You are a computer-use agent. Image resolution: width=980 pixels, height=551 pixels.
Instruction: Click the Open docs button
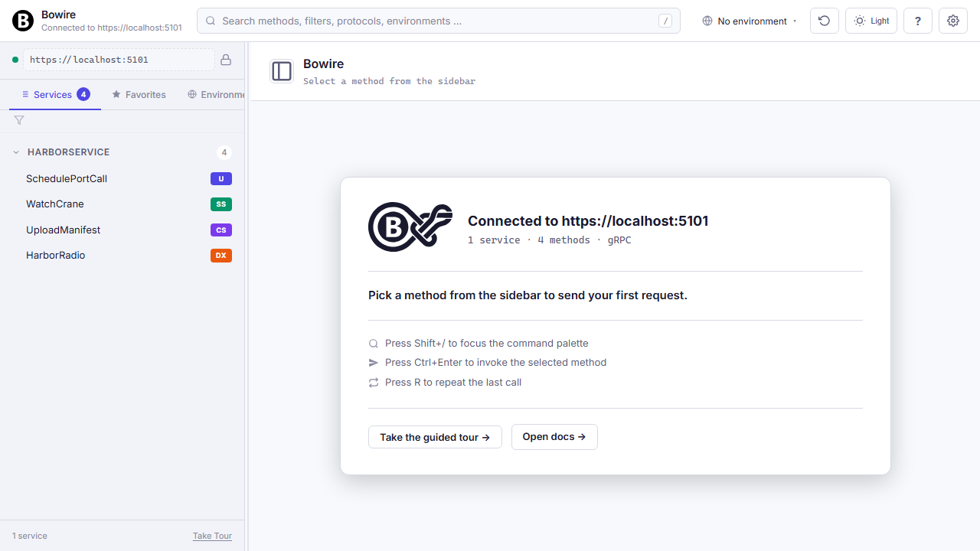coord(554,437)
